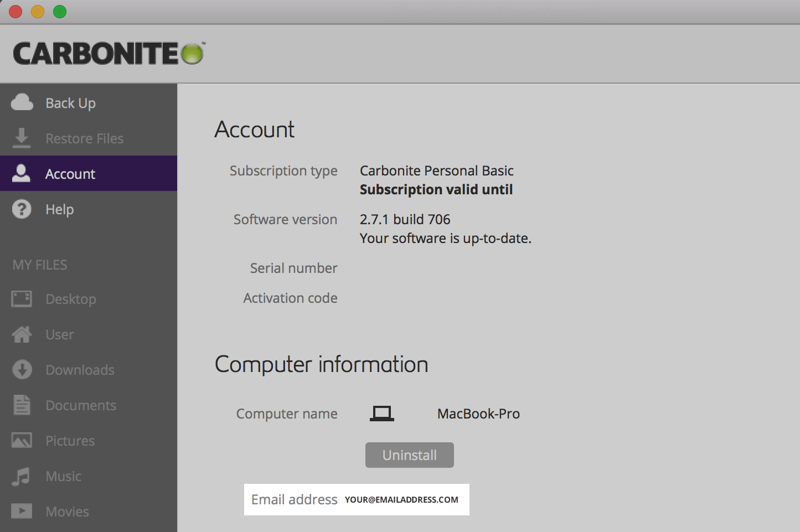Image resolution: width=800 pixels, height=532 pixels.
Task: Click the Downloads arrow circle icon
Action: 22,370
